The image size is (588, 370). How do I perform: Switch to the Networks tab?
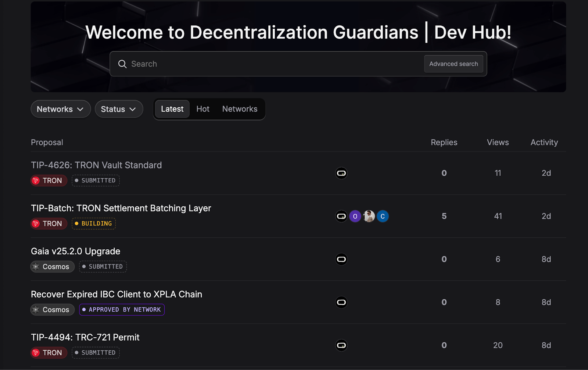(240, 109)
